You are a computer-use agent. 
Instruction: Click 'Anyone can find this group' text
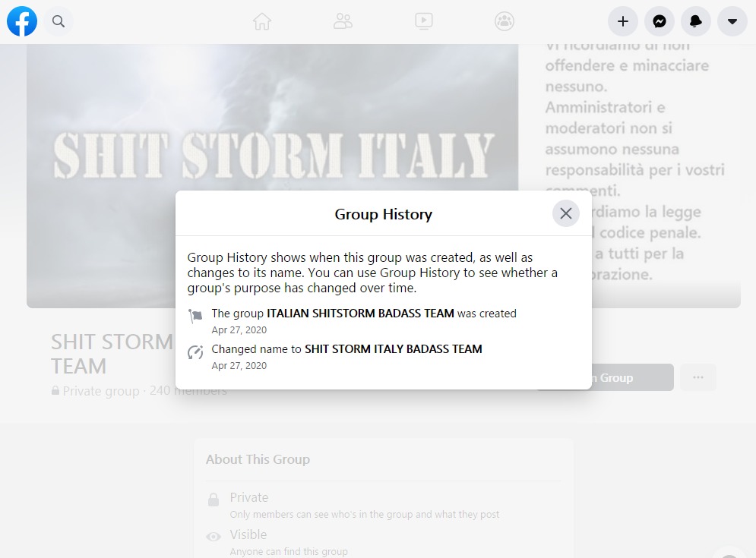click(289, 551)
